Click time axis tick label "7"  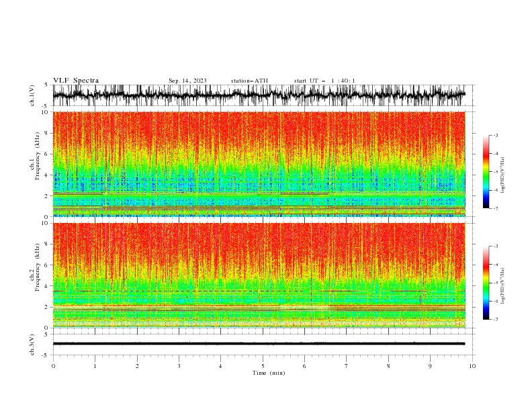click(347, 366)
